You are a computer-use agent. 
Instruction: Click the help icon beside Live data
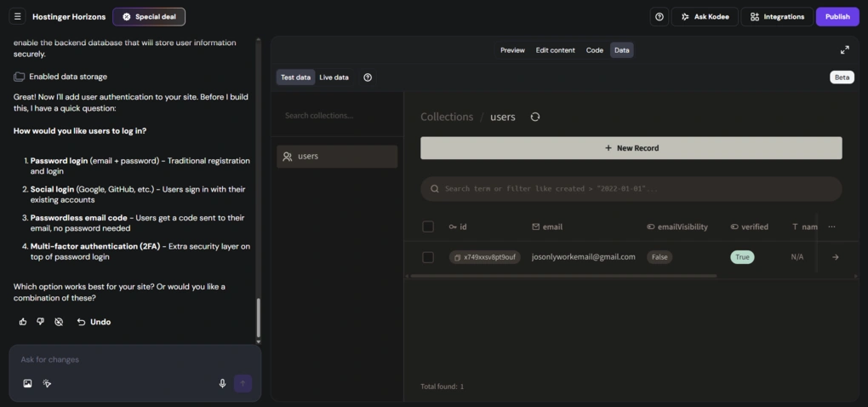point(368,77)
